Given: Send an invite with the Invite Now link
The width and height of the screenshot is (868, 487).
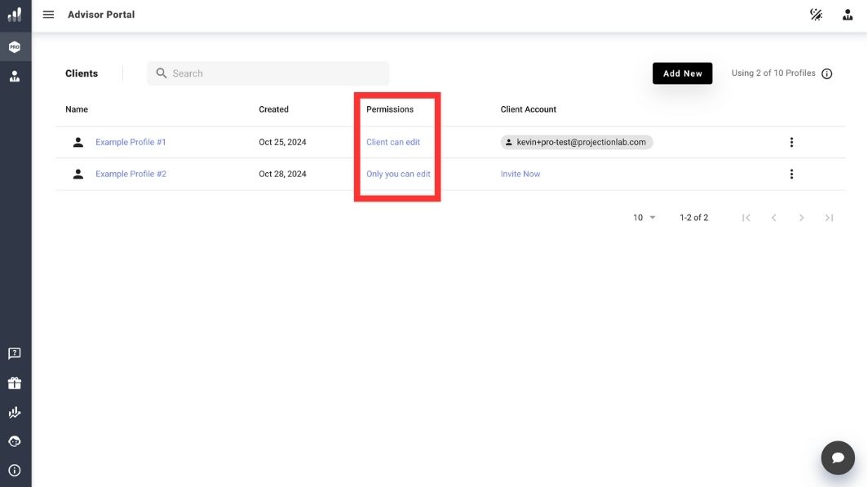Looking at the screenshot, I should (x=520, y=173).
